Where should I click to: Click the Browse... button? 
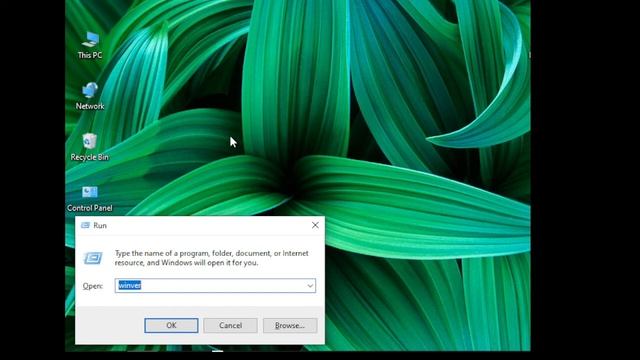point(290,325)
